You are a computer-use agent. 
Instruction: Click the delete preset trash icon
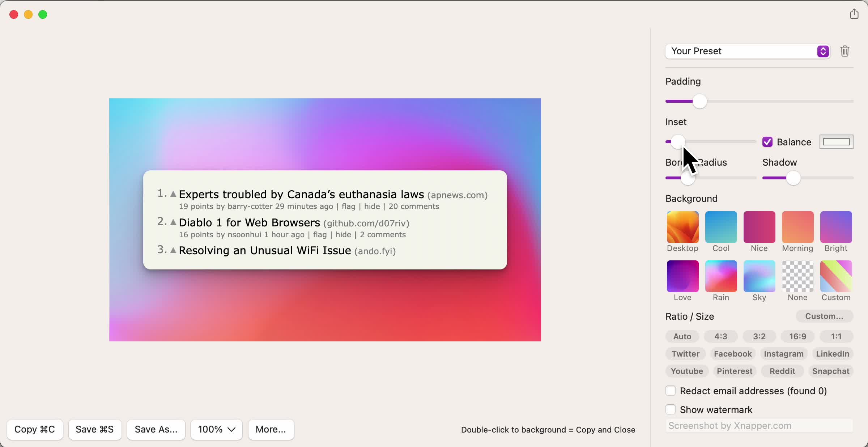(845, 51)
